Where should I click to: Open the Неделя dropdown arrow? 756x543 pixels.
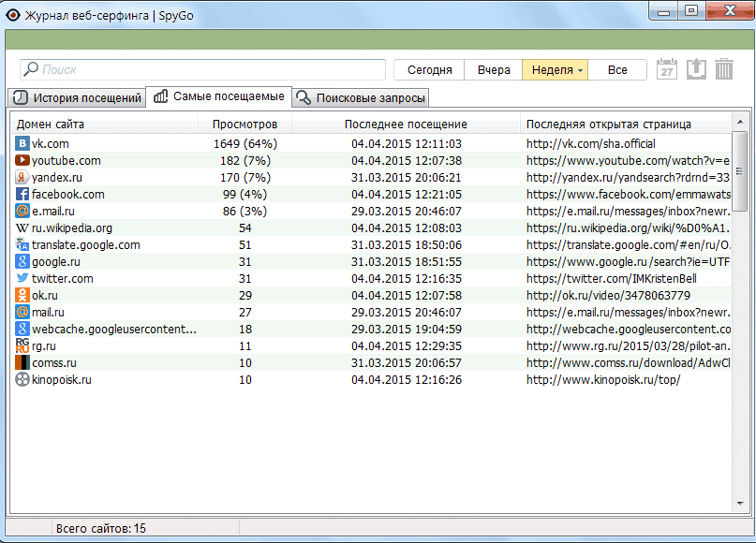(581, 70)
